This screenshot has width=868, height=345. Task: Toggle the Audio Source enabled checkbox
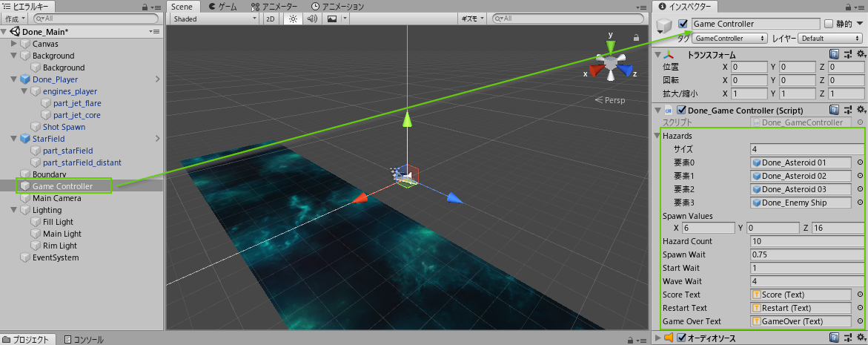pyautogui.click(x=681, y=338)
